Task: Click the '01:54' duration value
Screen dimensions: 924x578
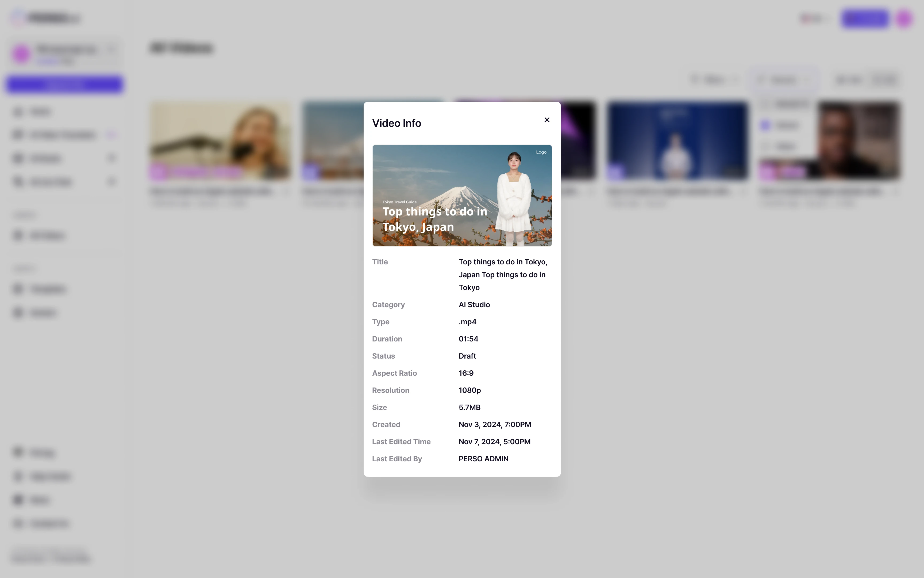Action: point(468,339)
